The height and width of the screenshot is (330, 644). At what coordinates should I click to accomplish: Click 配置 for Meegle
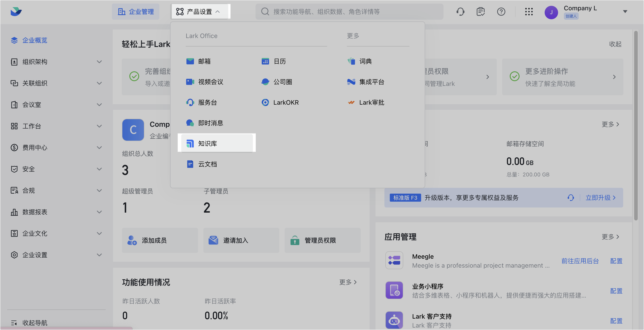click(x=616, y=261)
